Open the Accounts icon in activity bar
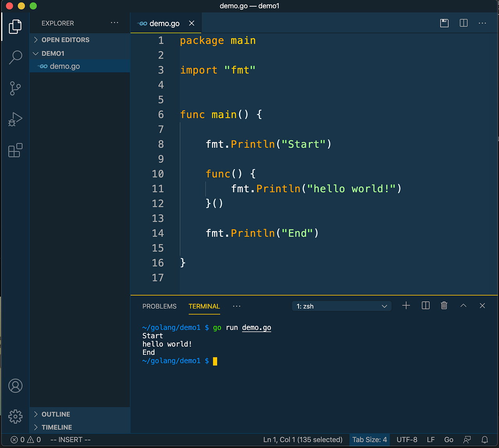This screenshot has width=499, height=448. 15,386
